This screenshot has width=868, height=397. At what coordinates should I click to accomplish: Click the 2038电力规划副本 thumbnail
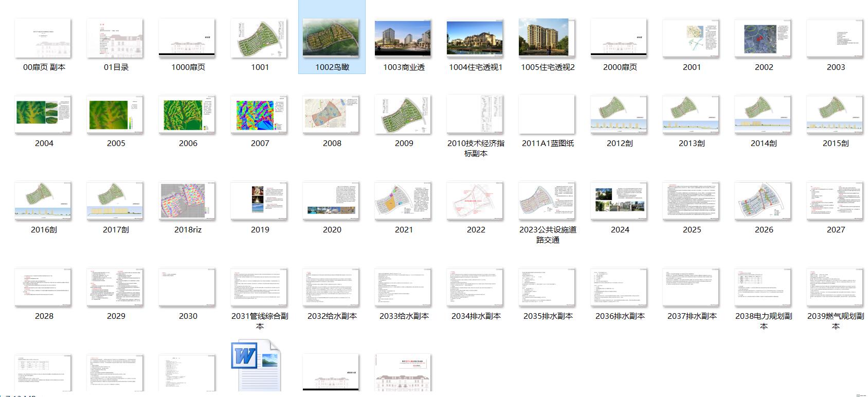764,287
